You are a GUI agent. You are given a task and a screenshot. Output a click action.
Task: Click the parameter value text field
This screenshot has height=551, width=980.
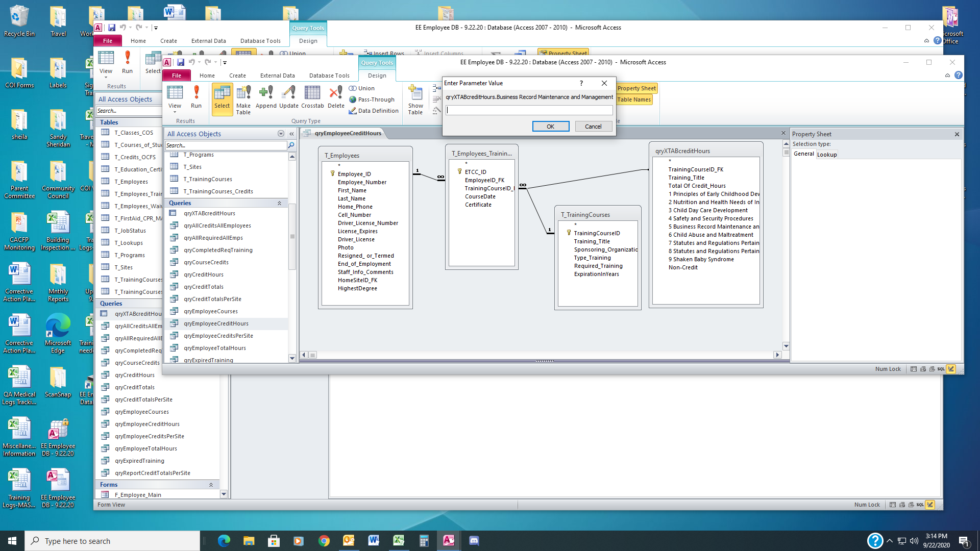pyautogui.click(x=529, y=110)
